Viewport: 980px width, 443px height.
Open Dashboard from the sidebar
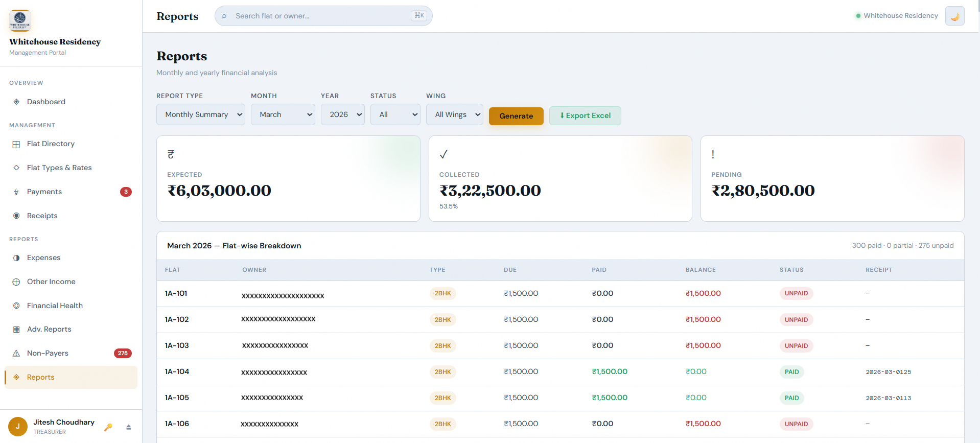46,102
